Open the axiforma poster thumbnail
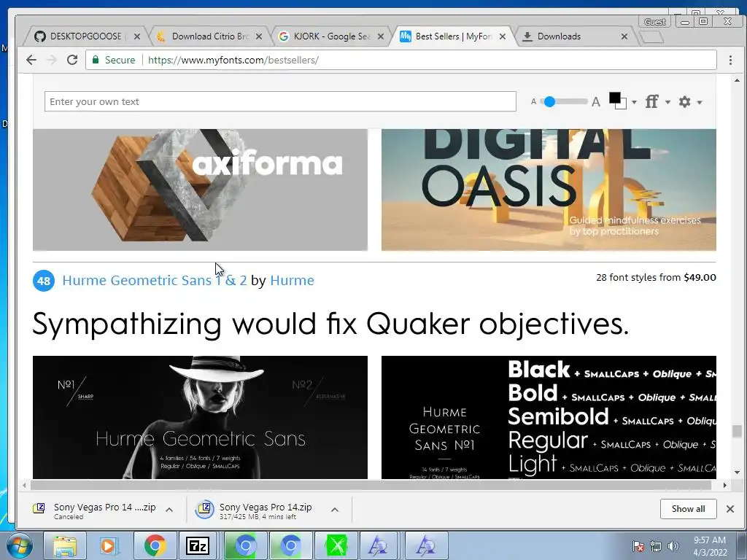 tap(200, 190)
